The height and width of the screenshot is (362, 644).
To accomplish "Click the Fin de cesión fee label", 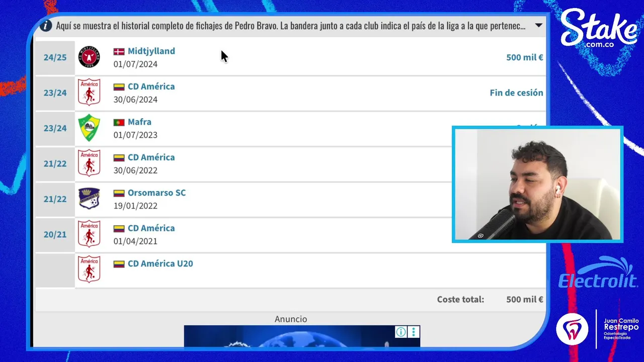I will (x=517, y=93).
